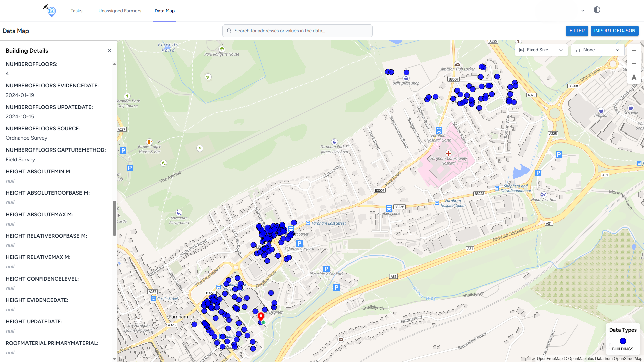Click the Riverside 2 Car Park icon
The width and height of the screenshot is (644, 362).
[326, 269]
